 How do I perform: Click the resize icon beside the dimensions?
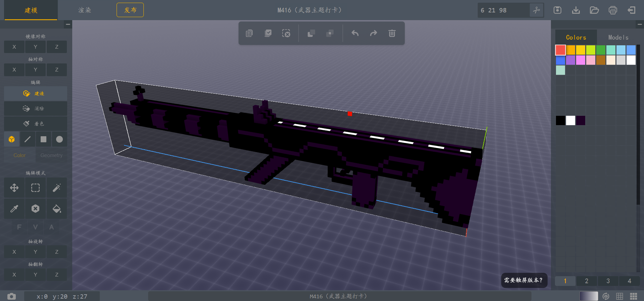536,10
